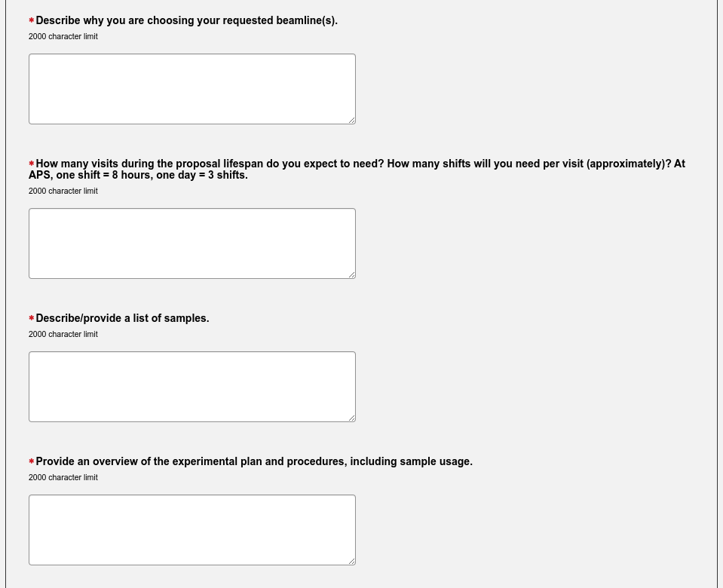
Task: Click character limit note under experimental plan question
Action: pos(63,477)
